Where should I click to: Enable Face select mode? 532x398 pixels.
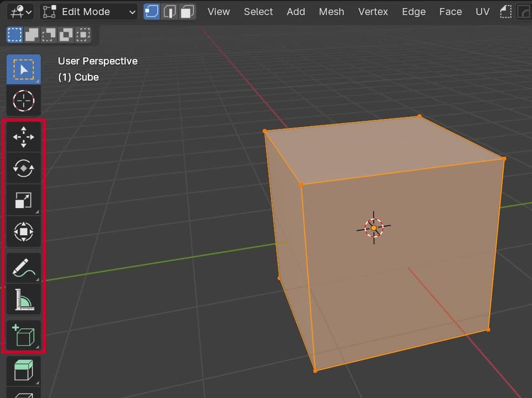[x=187, y=11]
